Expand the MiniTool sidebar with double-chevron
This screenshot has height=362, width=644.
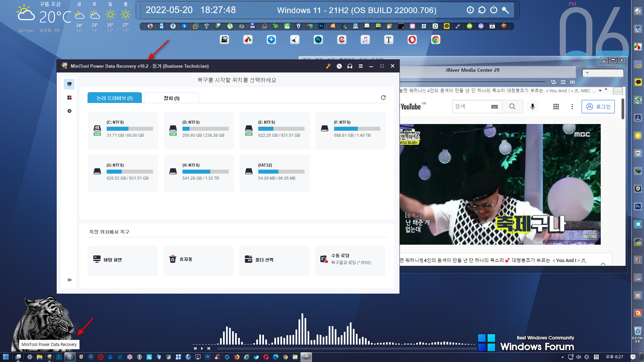(x=69, y=280)
